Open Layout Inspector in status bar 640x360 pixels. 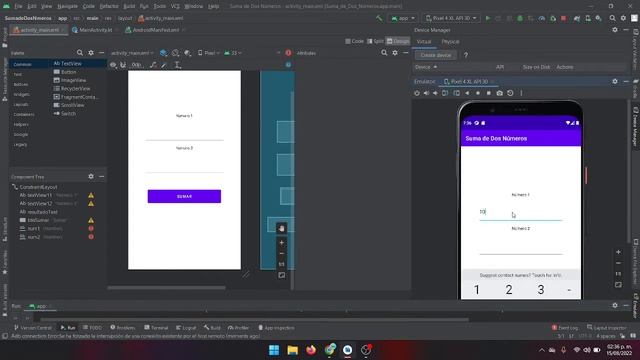point(606,328)
